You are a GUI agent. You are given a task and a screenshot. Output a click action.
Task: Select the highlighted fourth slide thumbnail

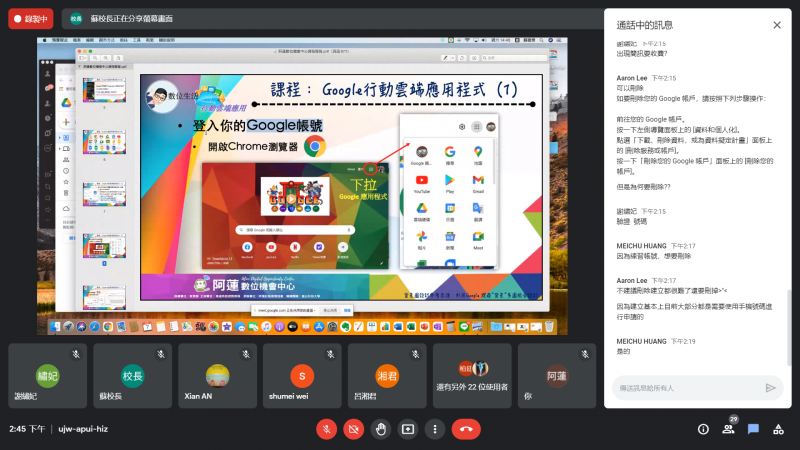(x=104, y=246)
